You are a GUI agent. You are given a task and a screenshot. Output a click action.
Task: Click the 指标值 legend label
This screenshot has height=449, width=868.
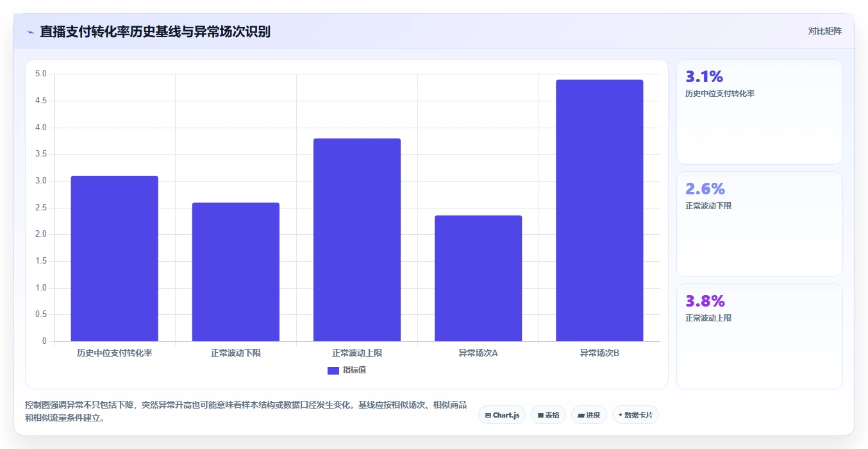(x=354, y=370)
